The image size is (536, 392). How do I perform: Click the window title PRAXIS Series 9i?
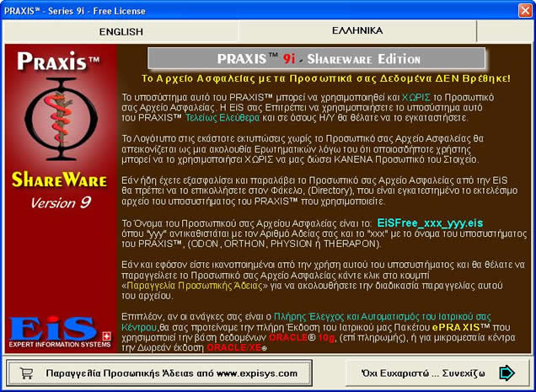pyautogui.click(x=74, y=11)
